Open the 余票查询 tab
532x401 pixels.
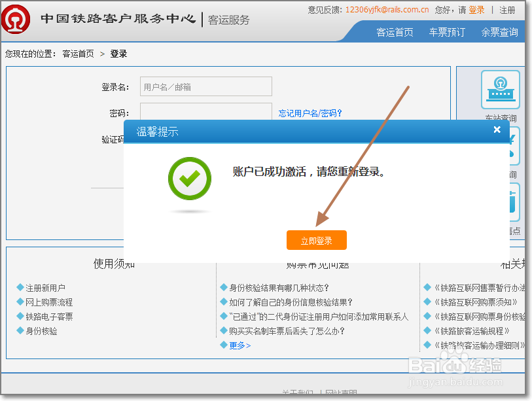pos(499,31)
